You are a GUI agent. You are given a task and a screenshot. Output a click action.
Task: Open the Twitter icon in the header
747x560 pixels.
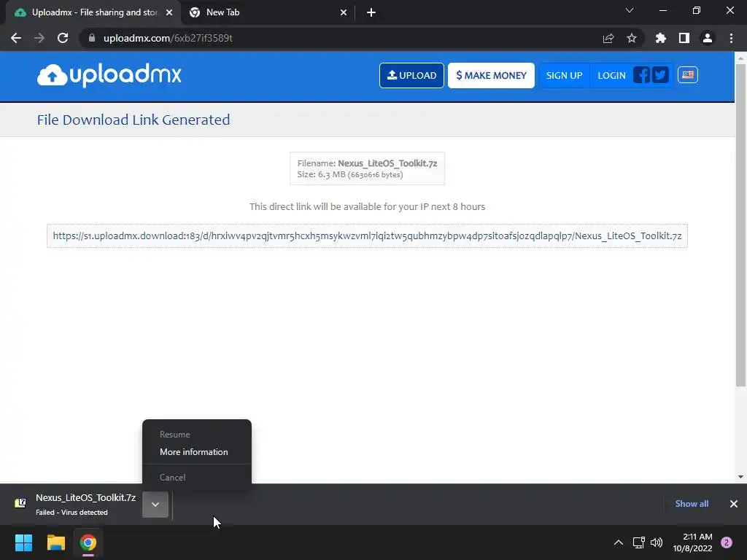(660, 75)
